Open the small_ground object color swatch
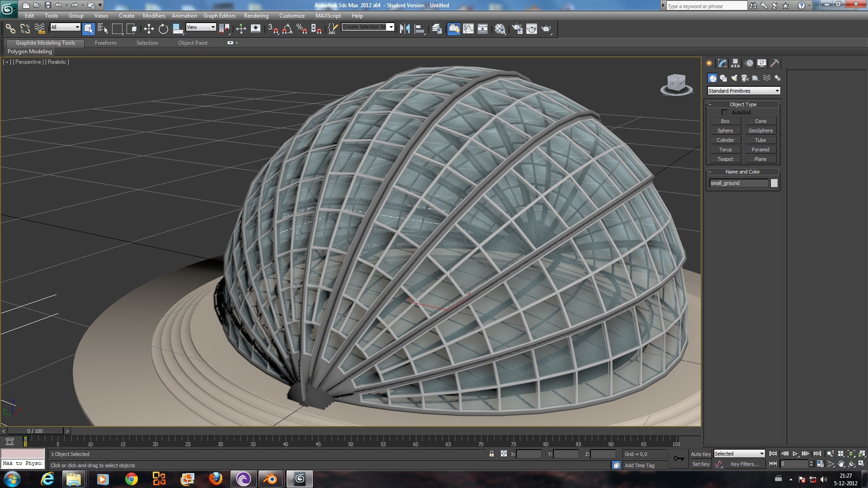This screenshot has height=488, width=868. pos(774,183)
